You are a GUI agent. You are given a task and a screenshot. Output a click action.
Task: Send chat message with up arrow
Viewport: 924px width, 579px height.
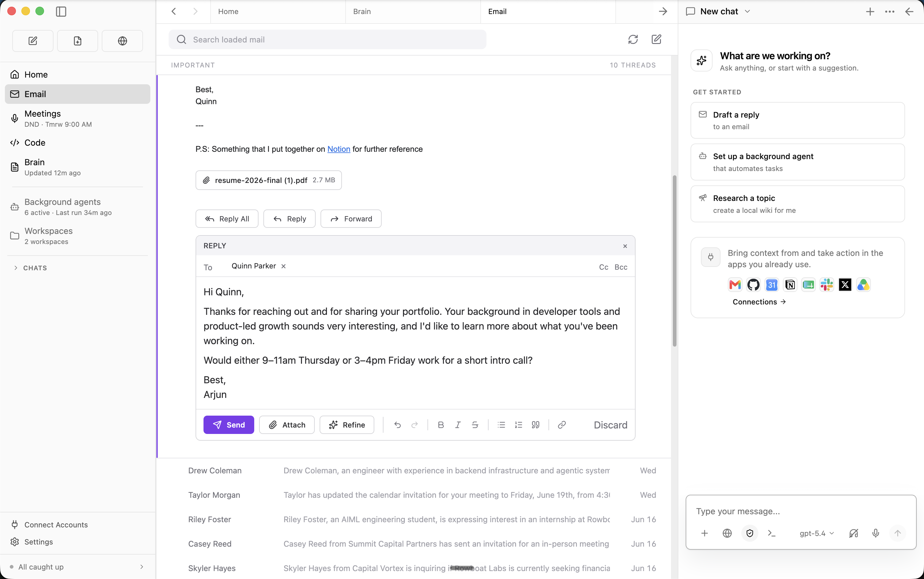[x=897, y=533]
